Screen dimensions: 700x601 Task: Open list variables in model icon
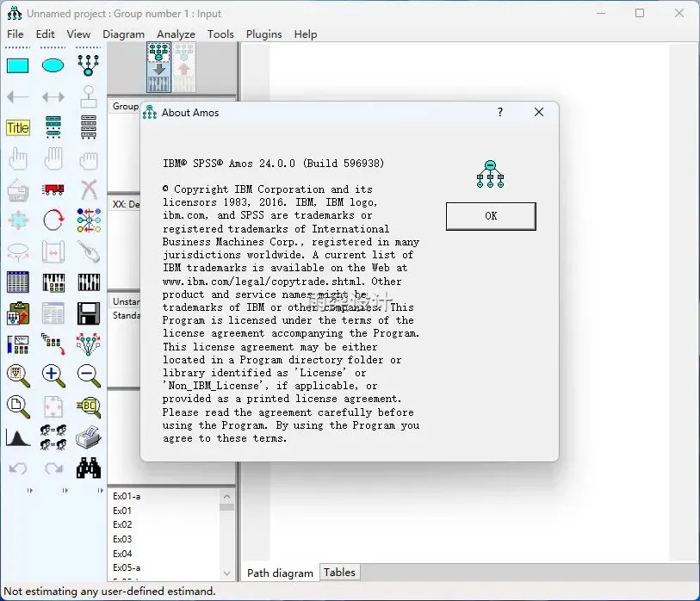pos(53,127)
